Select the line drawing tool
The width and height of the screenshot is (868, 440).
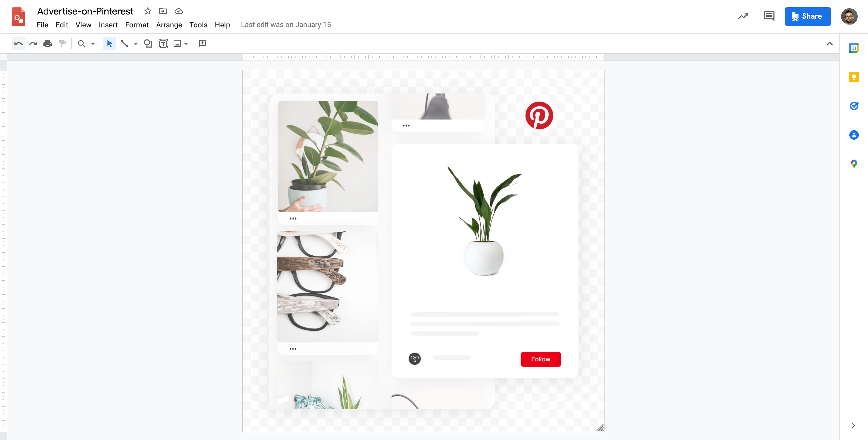[125, 43]
